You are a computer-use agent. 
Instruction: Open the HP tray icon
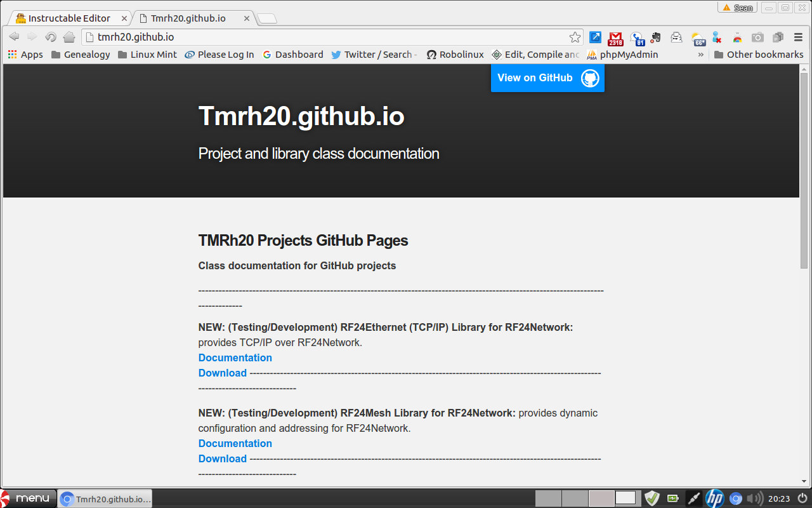(714, 498)
